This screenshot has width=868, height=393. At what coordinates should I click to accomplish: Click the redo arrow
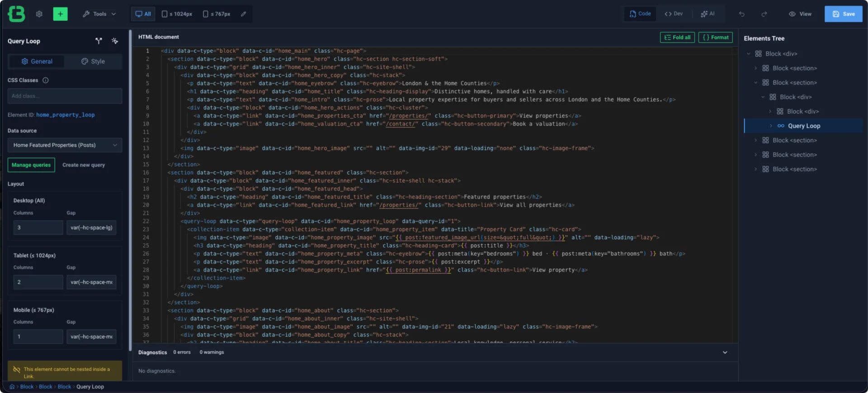click(764, 14)
